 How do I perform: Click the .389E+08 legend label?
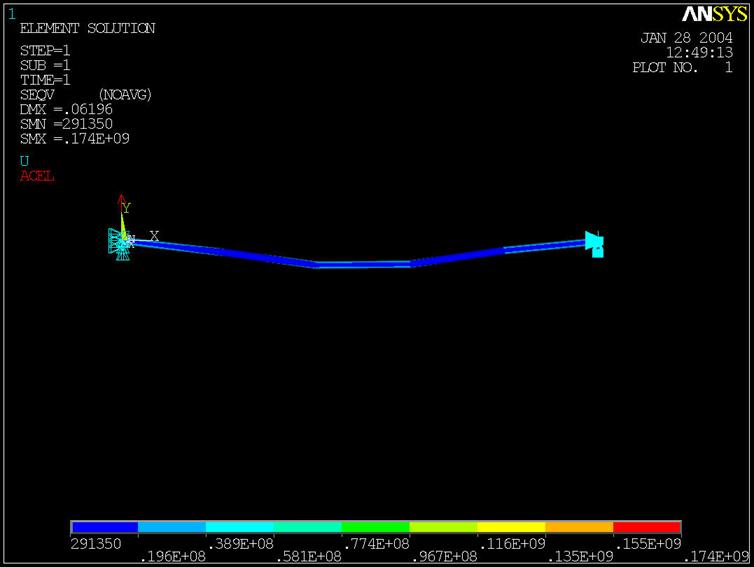click(x=240, y=544)
